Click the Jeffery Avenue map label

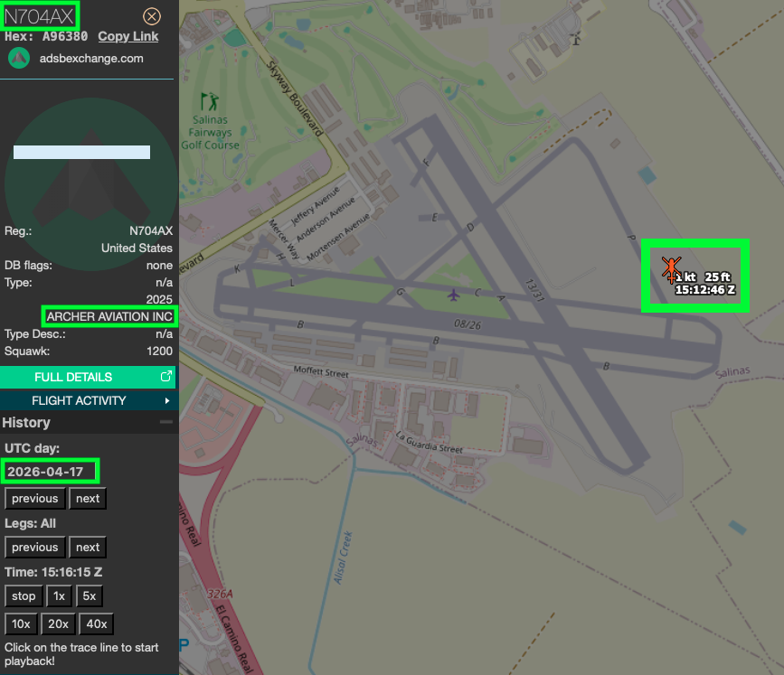click(315, 205)
